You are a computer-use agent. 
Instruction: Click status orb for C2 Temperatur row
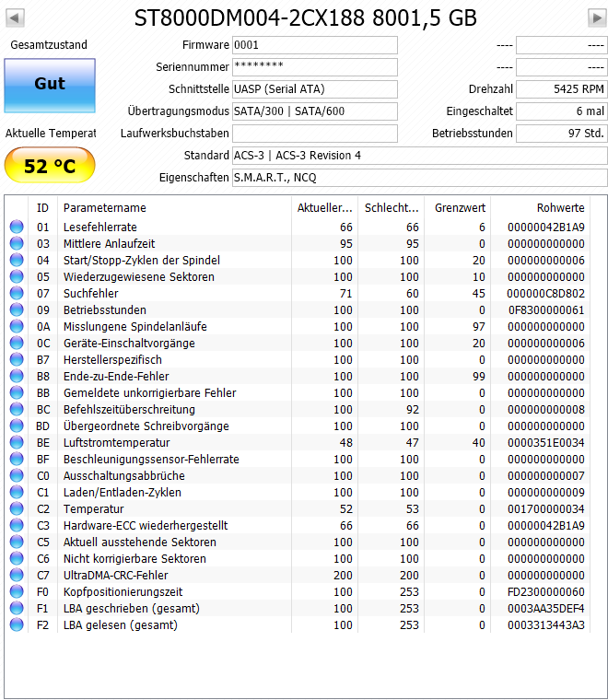click(17, 508)
